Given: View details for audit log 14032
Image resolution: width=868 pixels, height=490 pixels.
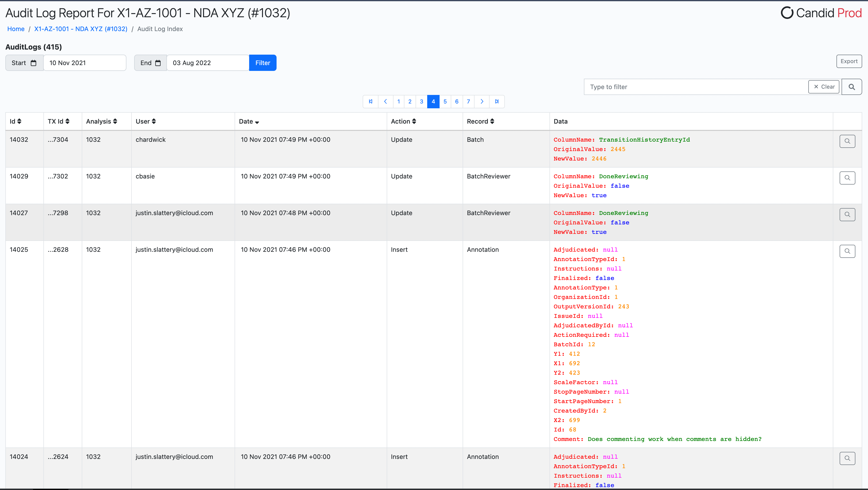Looking at the screenshot, I should [847, 141].
